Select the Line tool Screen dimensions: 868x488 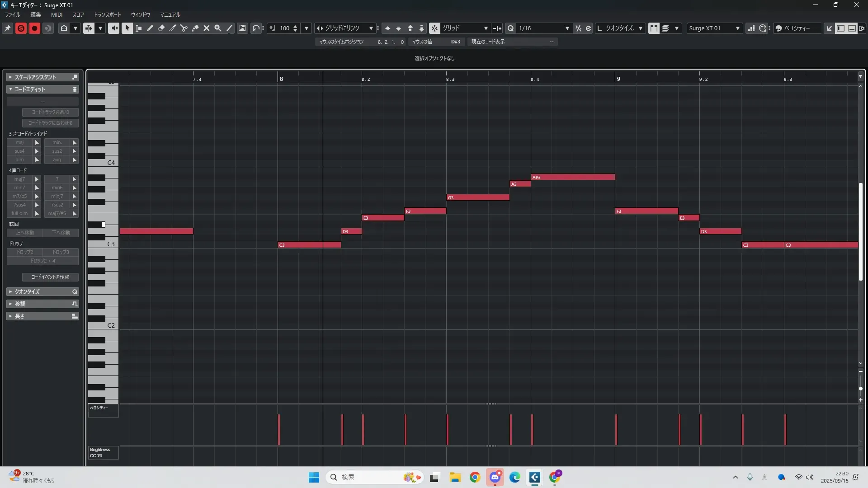230,28
